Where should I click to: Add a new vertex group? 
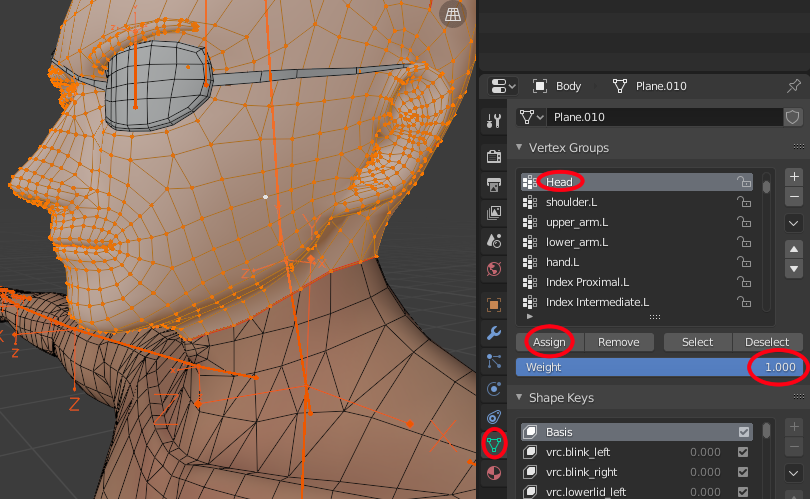(x=794, y=177)
